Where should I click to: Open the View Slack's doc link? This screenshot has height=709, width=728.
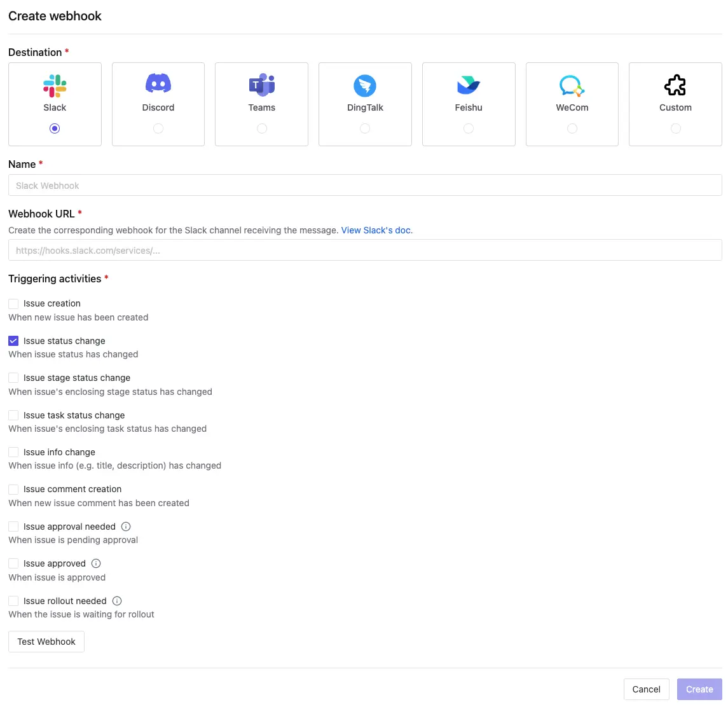click(x=376, y=230)
